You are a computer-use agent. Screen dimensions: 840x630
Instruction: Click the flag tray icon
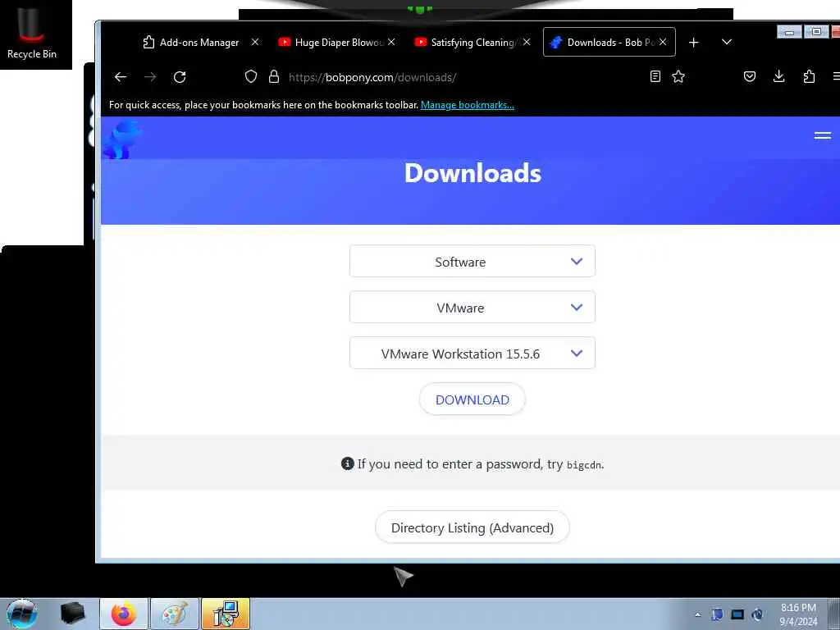(717, 614)
